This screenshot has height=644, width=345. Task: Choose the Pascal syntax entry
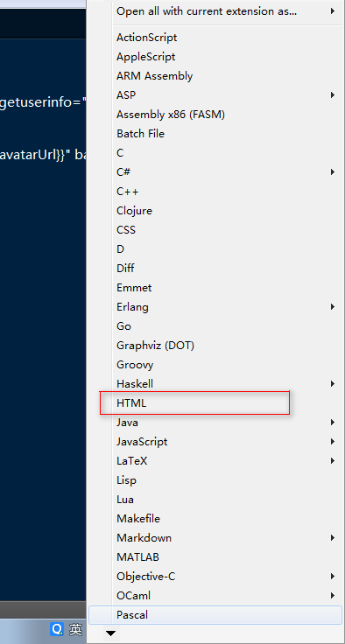click(215, 615)
